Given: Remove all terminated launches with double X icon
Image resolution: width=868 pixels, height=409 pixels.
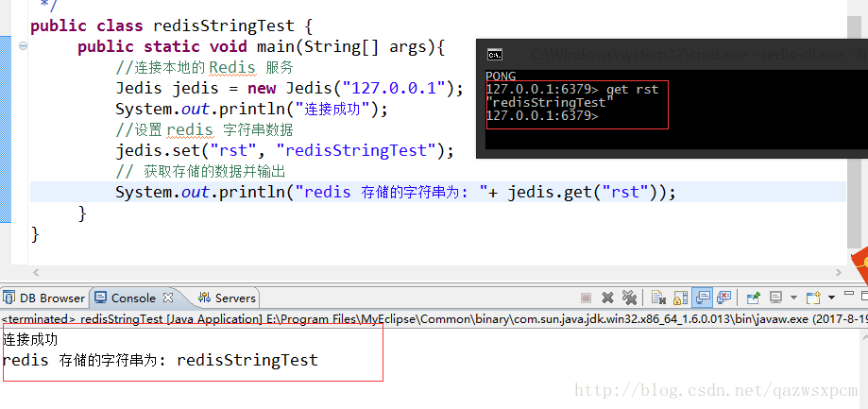Looking at the screenshot, I should (x=629, y=298).
